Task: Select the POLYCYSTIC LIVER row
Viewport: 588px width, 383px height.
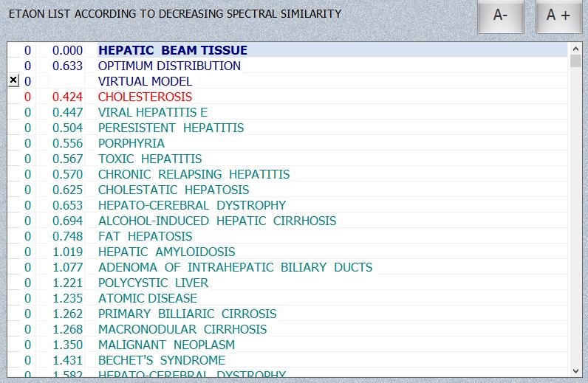Action: click(x=154, y=283)
